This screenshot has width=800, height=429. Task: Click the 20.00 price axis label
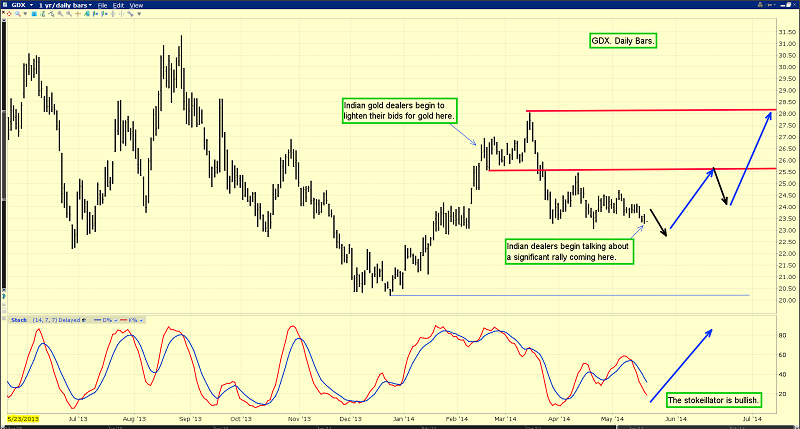[x=787, y=300]
